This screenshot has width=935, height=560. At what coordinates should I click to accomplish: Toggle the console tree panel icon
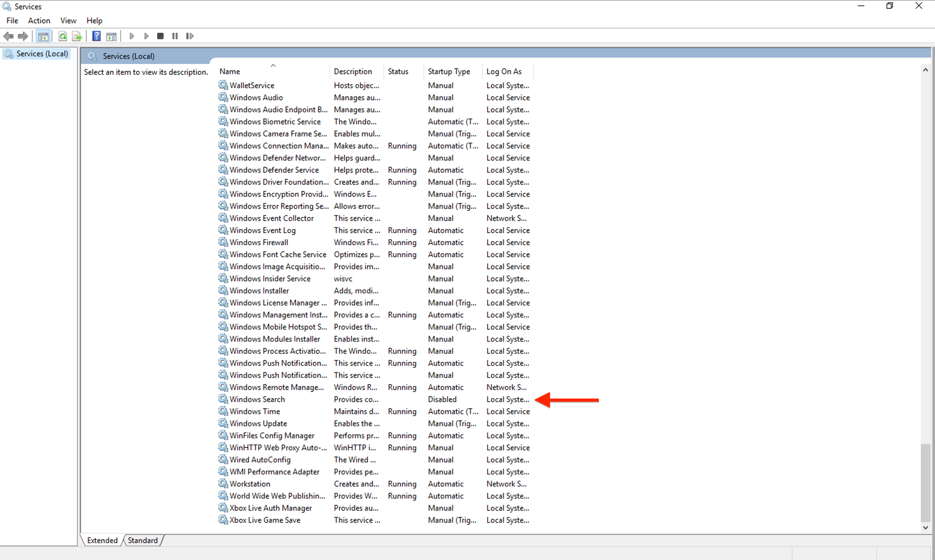(x=43, y=36)
